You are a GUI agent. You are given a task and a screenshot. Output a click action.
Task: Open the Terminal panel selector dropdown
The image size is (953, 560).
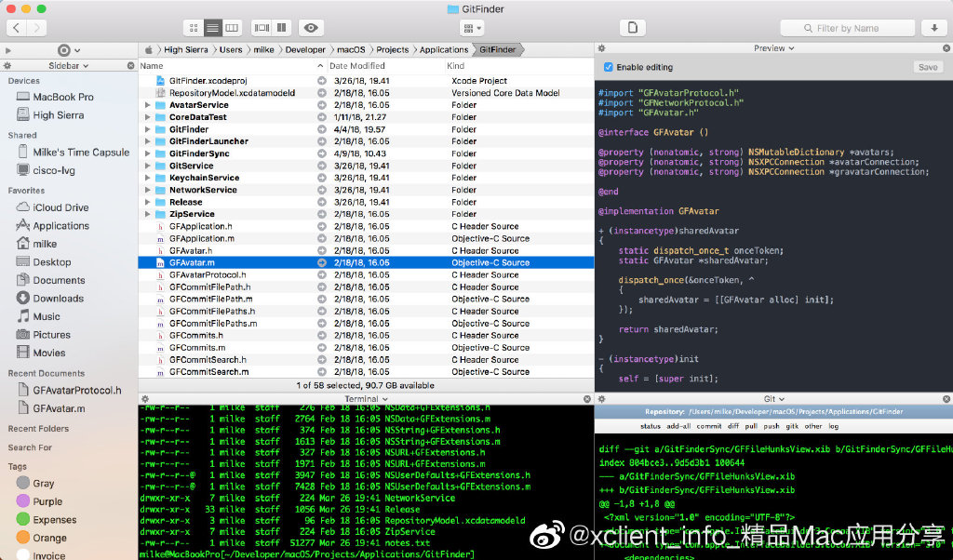(366, 399)
